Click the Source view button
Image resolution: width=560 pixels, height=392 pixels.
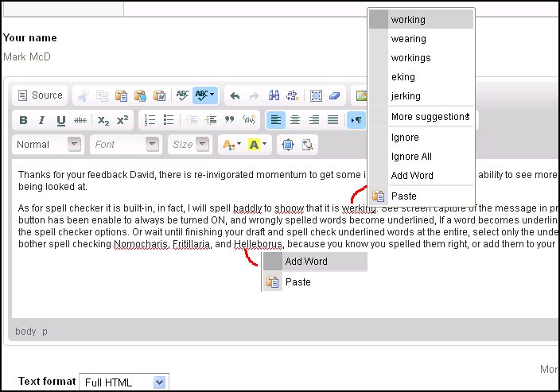click(40, 95)
